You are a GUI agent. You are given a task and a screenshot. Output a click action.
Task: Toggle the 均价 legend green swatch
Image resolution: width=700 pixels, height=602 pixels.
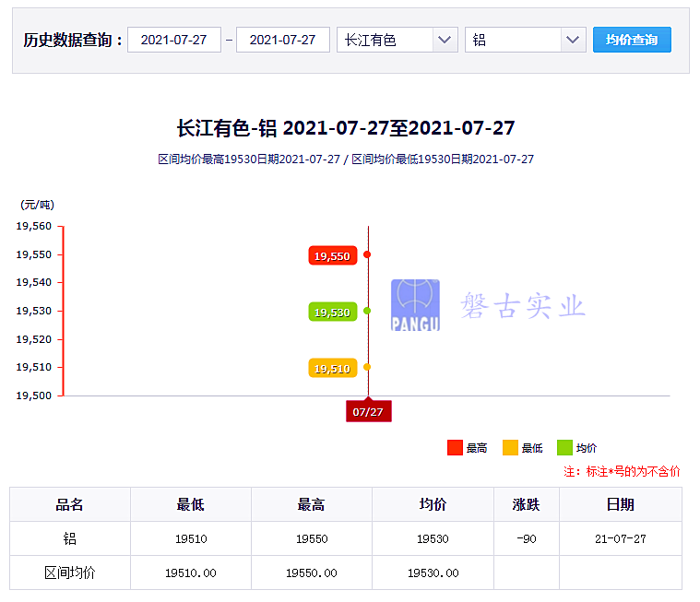click(564, 448)
